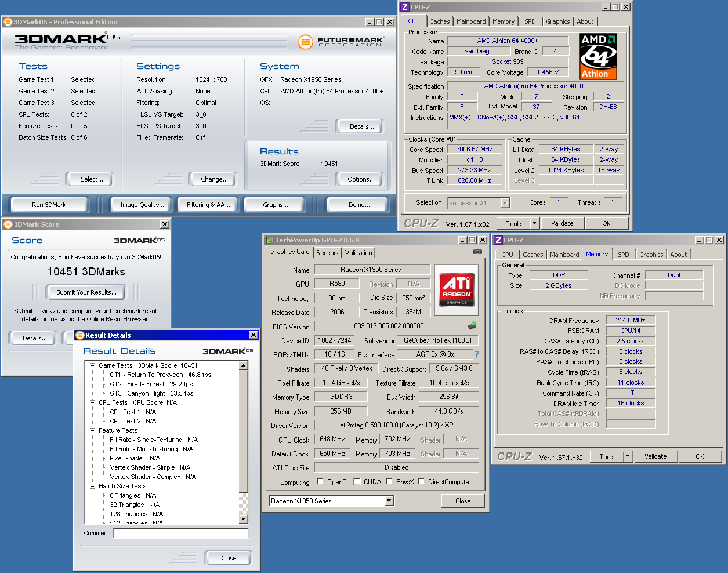Click the Core Speed value 3006.67 MHz
This screenshot has width=728, height=573.
tap(474, 149)
